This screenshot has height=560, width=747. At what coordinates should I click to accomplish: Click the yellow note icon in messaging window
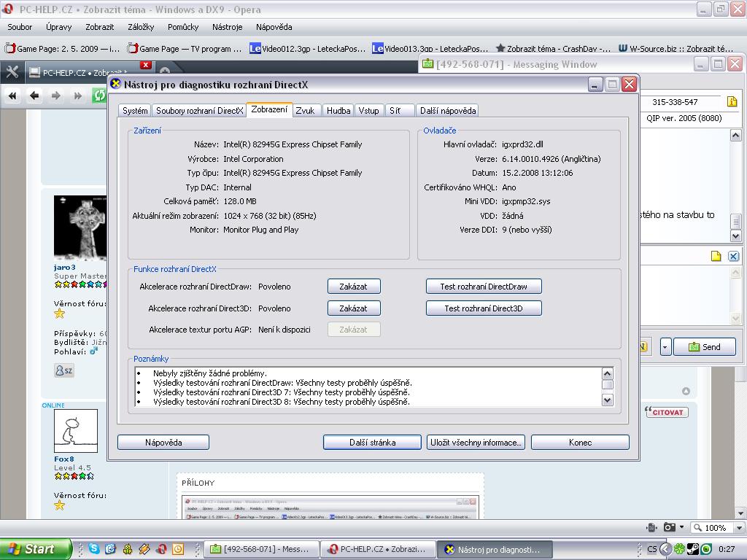[716, 256]
